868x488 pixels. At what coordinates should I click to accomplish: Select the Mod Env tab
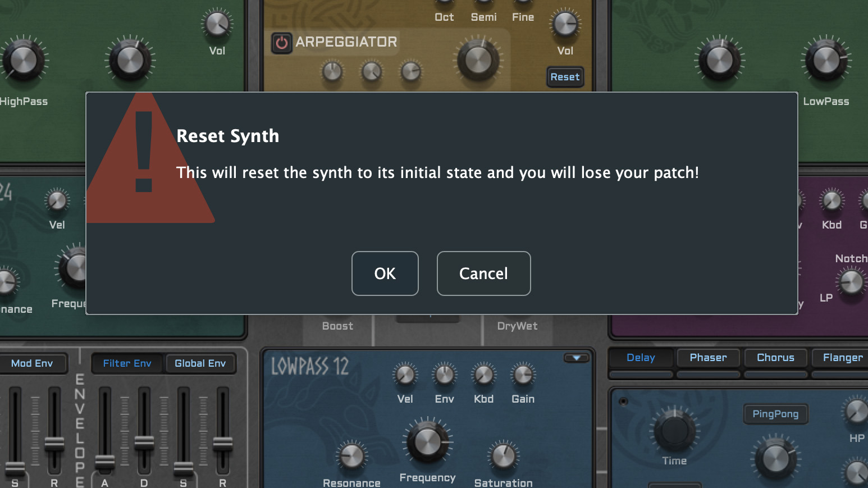[32, 363]
